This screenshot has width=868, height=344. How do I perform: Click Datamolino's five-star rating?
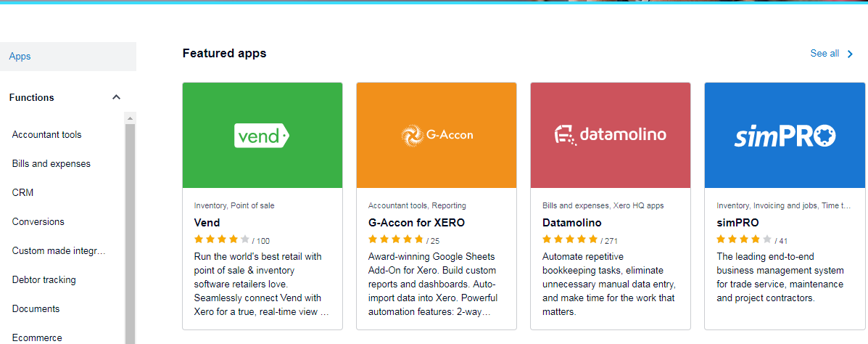[570, 239]
